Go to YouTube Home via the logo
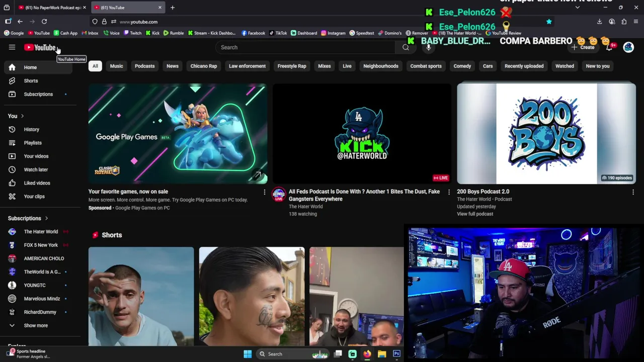Screen dimensions: 644x362 pyautogui.click(x=40, y=47)
